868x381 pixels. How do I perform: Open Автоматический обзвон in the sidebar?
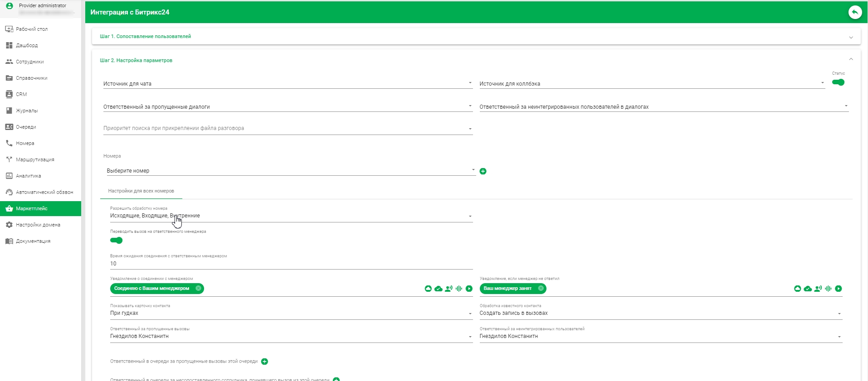click(40, 192)
